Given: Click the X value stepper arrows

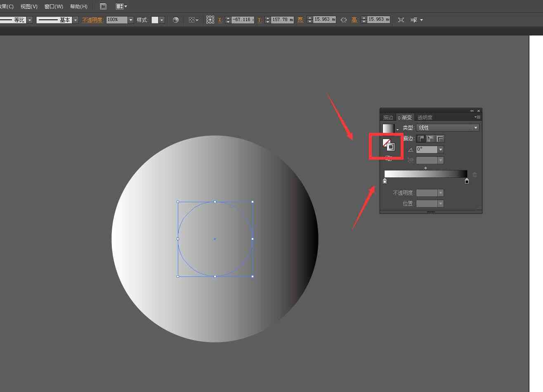Looking at the screenshot, I should click(x=228, y=20).
